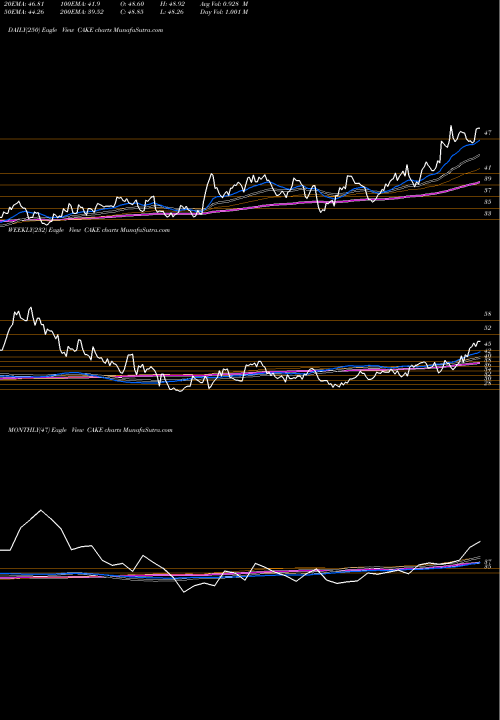
Task: Click the 47 price label on daily chart
Action: (x=488, y=133)
